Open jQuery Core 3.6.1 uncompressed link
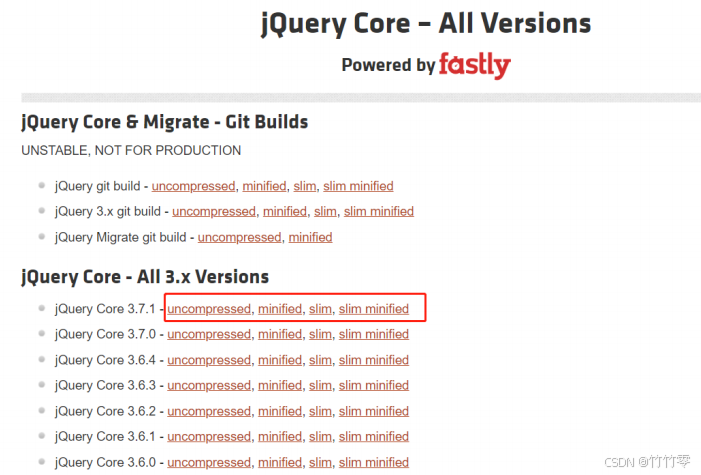This screenshot has width=701, height=475. coord(209,436)
